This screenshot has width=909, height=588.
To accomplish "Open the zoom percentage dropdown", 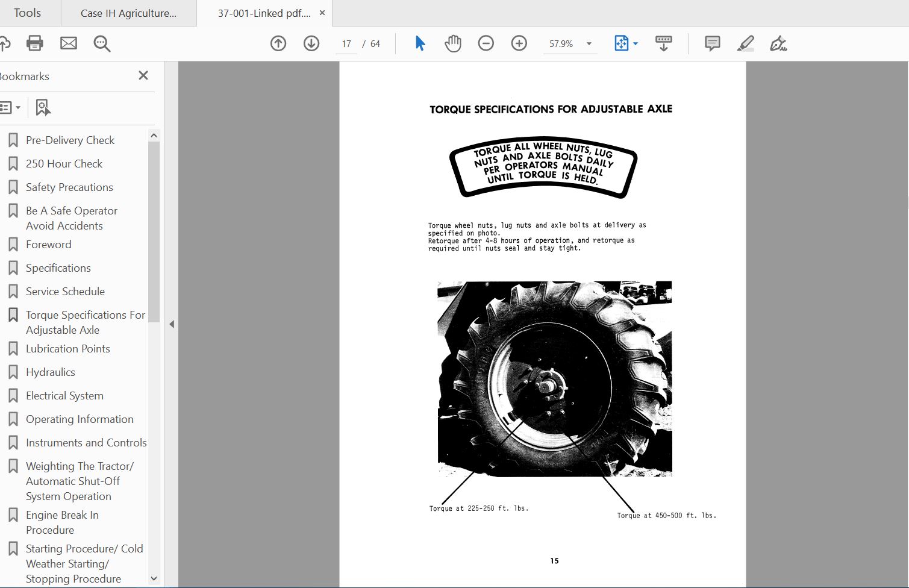I will (588, 43).
